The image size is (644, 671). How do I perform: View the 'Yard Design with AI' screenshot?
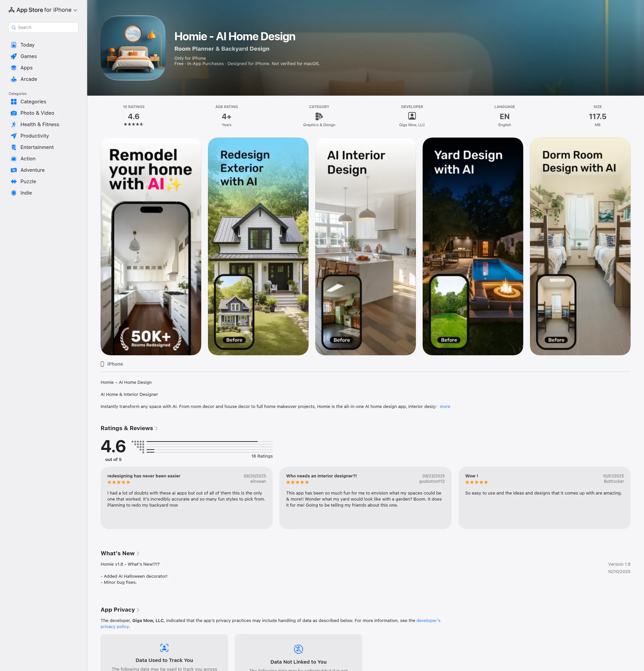tap(473, 247)
